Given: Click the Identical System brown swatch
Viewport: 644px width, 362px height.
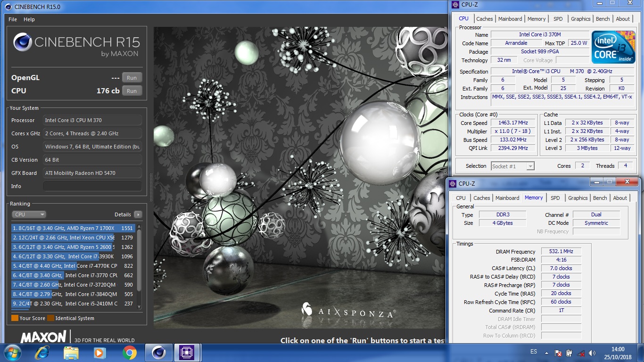Looking at the screenshot, I should tap(50, 318).
